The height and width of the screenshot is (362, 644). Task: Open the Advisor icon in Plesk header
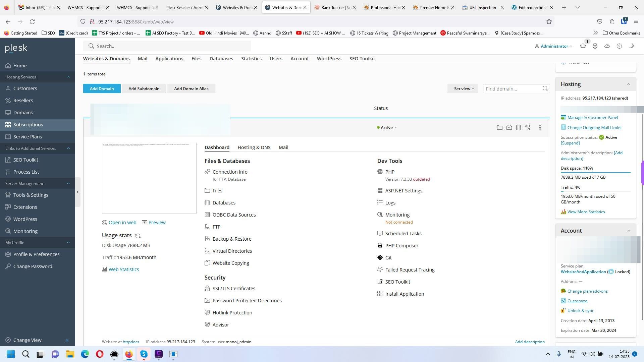pyautogui.click(x=595, y=46)
